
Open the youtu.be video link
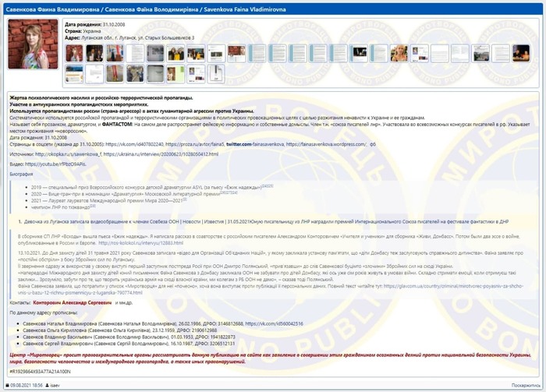coord(55,164)
